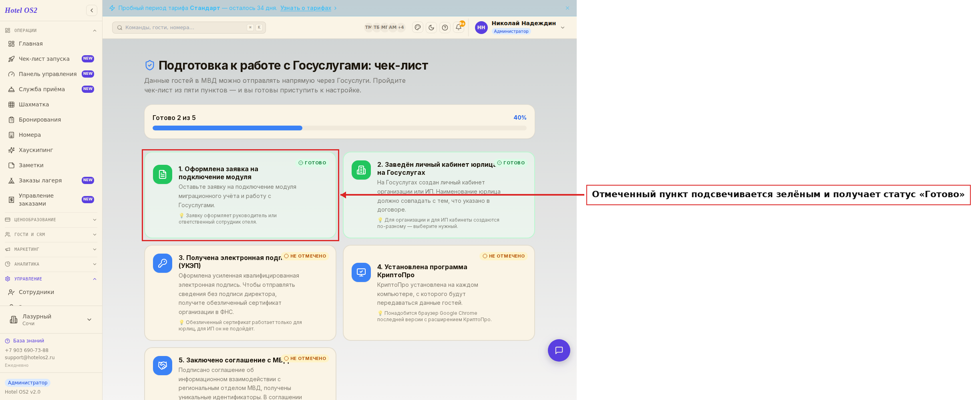Click the ТМ user avatar
980x400 pixels.
(368, 28)
